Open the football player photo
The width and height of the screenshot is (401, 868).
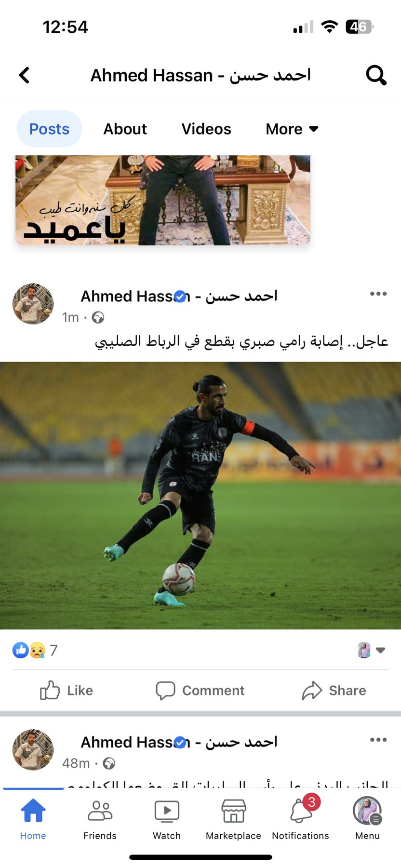click(200, 495)
